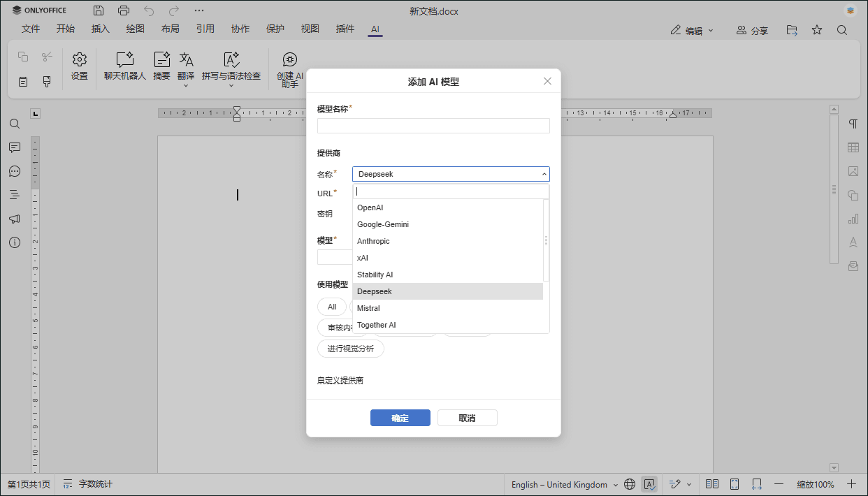
Task: Open the Comments panel in left sidebar
Action: (15, 147)
